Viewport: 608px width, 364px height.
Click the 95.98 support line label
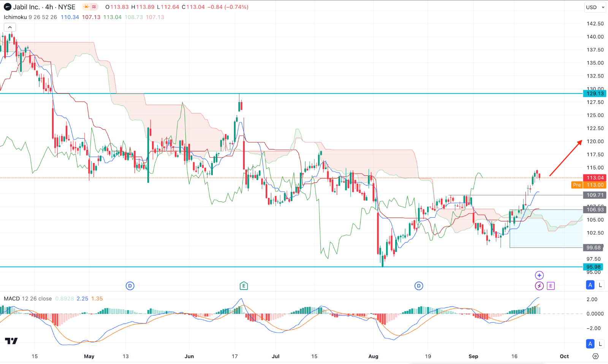(594, 267)
